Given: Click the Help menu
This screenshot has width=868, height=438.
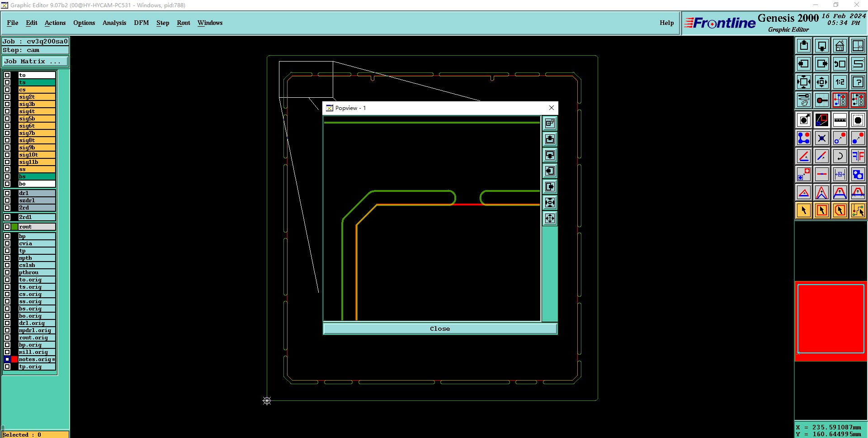Looking at the screenshot, I should coord(666,23).
